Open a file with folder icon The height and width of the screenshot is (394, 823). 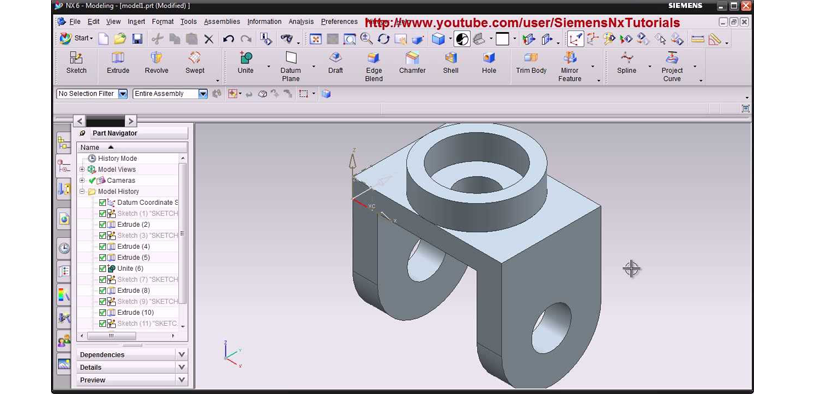[120, 39]
